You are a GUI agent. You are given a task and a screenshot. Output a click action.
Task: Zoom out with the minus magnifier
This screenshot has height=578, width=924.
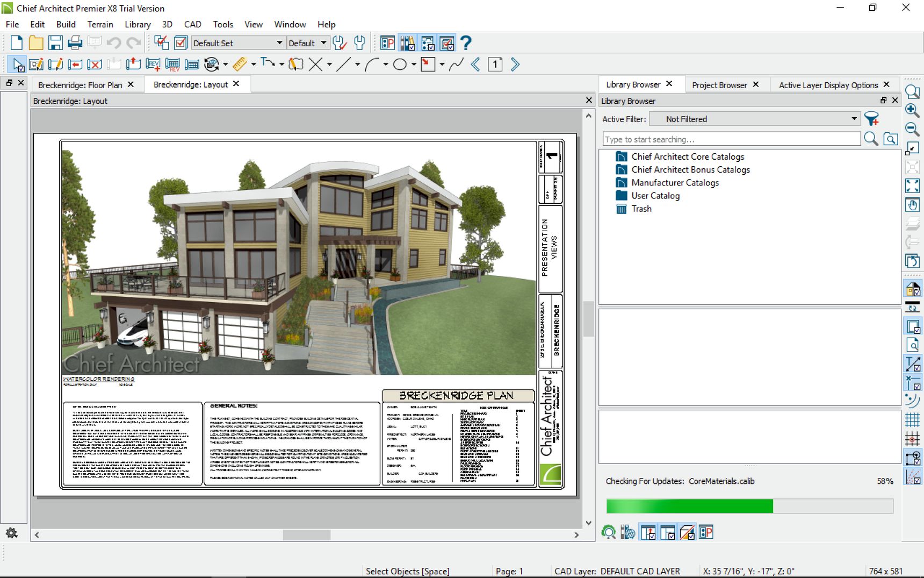tap(912, 129)
